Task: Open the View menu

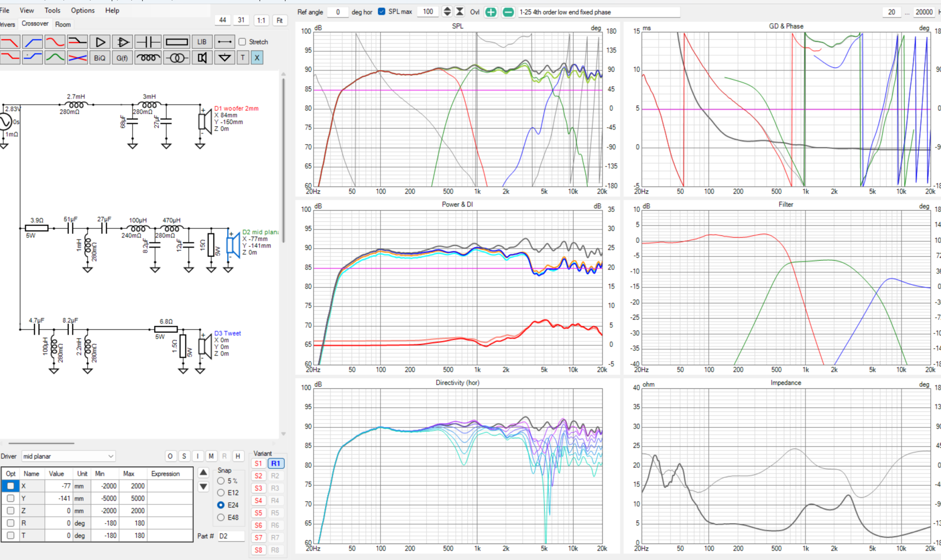Action: pyautogui.click(x=27, y=10)
